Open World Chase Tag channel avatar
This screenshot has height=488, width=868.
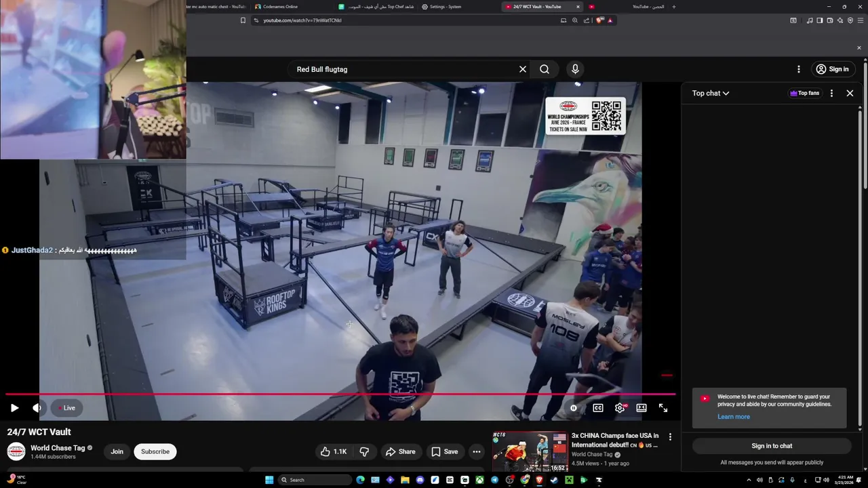pos(16,451)
